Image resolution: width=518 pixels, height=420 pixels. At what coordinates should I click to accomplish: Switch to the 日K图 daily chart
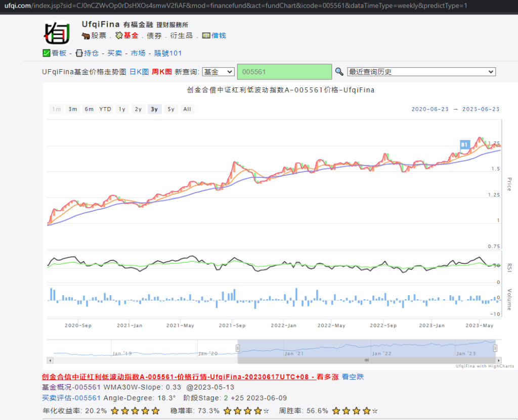pos(139,72)
